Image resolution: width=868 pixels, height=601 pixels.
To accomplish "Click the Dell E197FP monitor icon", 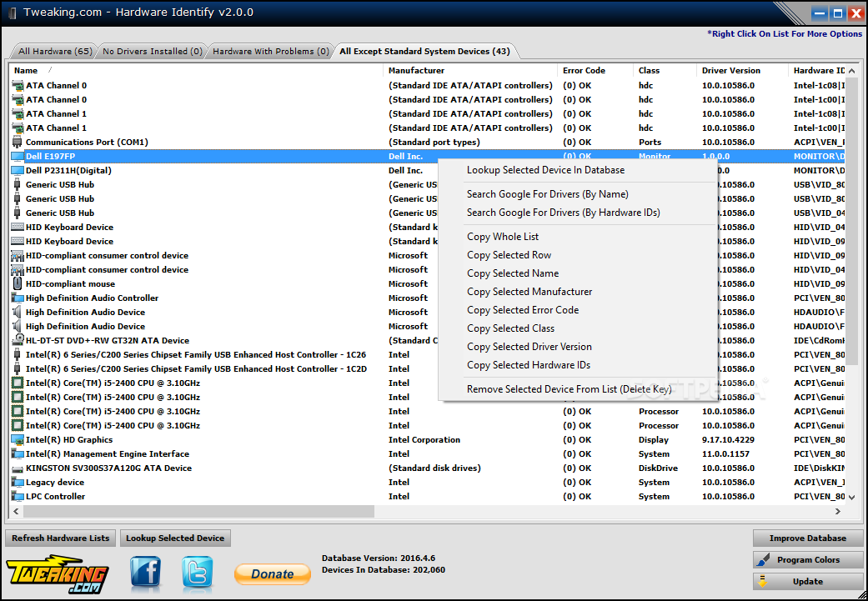I will [18, 157].
